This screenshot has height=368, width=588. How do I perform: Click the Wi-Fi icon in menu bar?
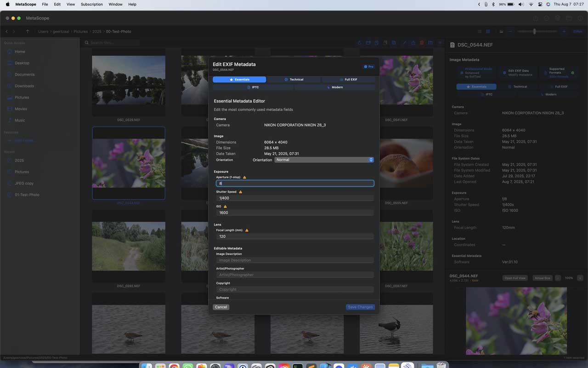(x=531, y=4)
